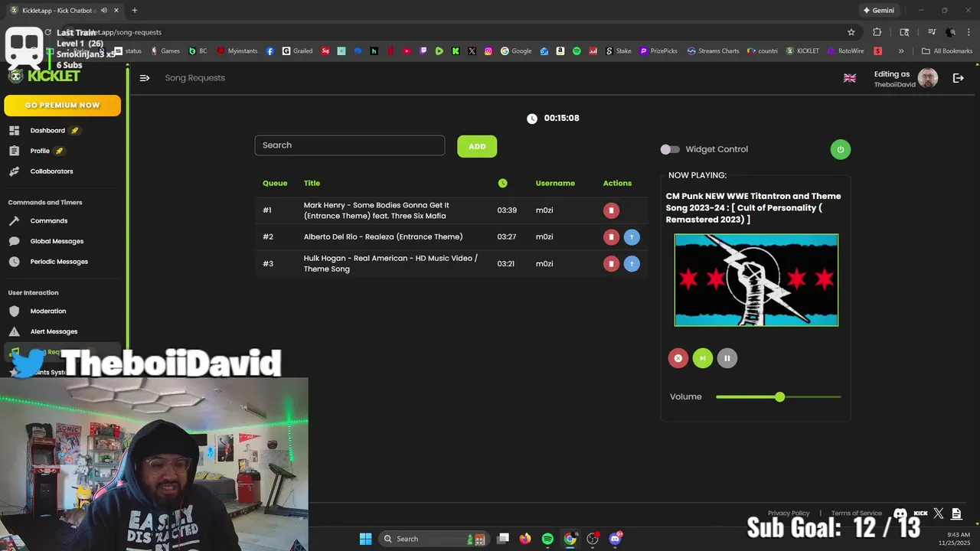Click the Mark Henry song title
Viewport: 980px width, 551px height.
377,210
